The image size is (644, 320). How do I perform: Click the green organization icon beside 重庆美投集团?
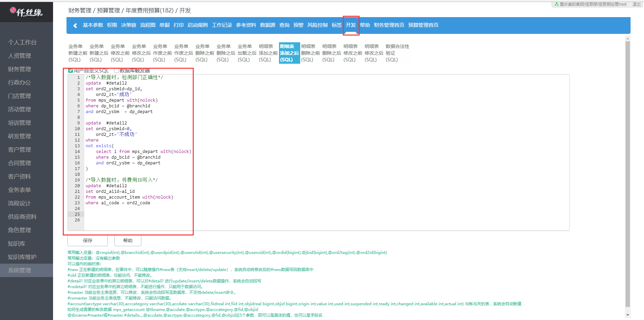pos(556,4)
